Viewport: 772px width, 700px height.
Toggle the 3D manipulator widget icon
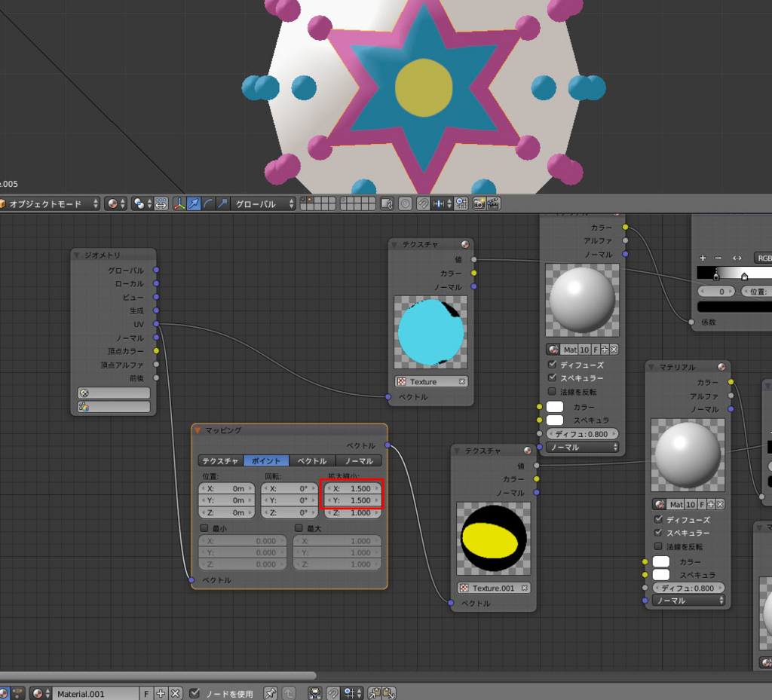pyautogui.click(x=179, y=203)
